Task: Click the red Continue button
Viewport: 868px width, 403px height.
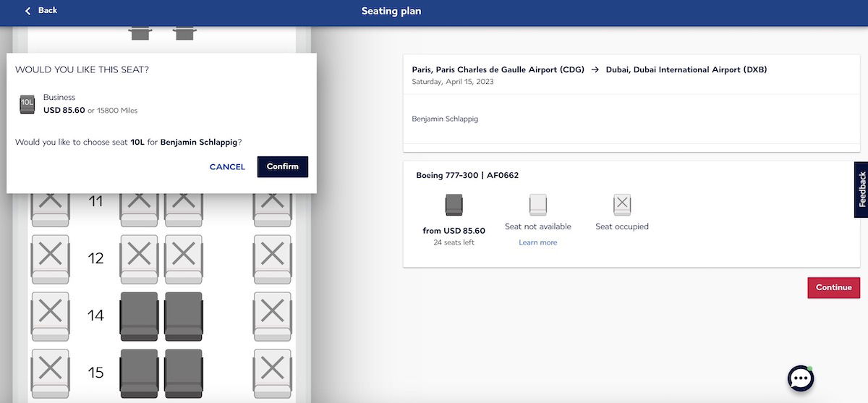Action: [x=834, y=287]
